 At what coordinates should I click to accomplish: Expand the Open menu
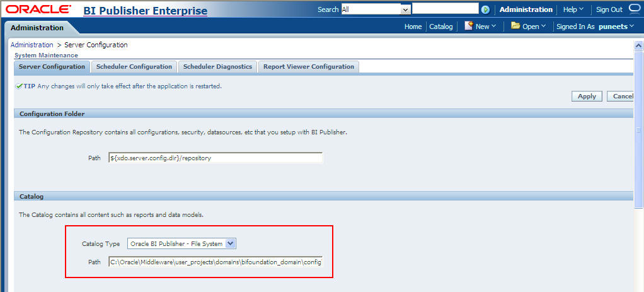534,26
